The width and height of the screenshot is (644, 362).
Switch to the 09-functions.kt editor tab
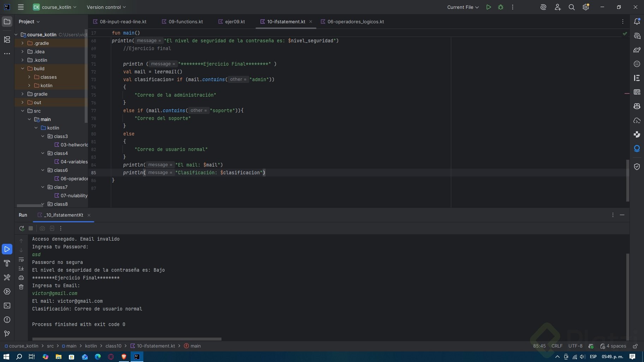(x=186, y=22)
